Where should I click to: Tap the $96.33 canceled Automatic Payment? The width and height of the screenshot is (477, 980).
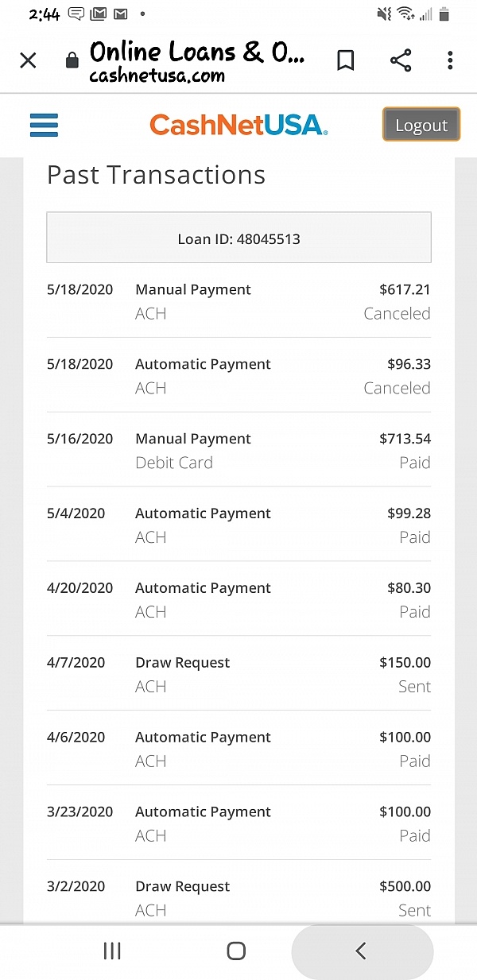[238, 376]
